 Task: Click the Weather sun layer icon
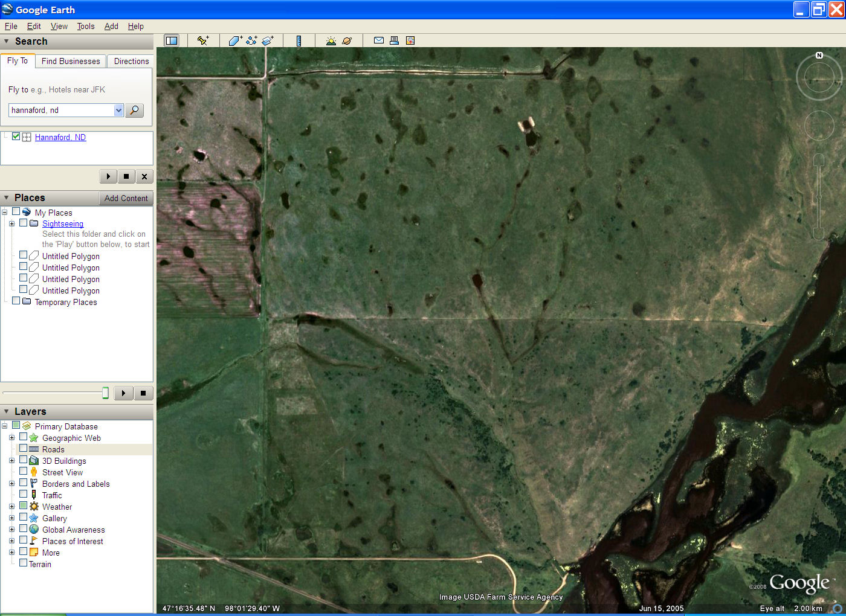click(34, 507)
